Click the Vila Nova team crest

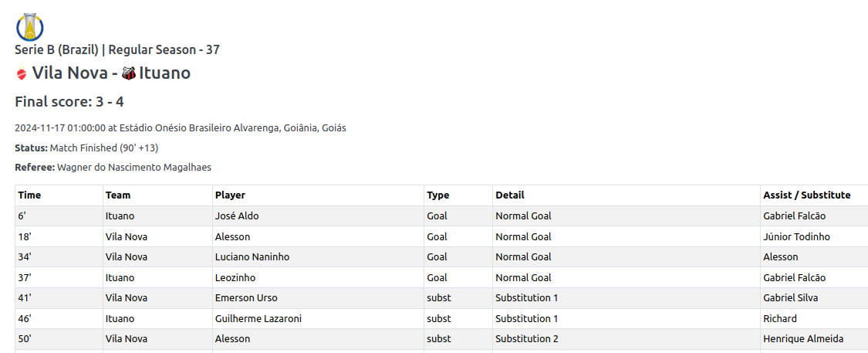coord(22,74)
